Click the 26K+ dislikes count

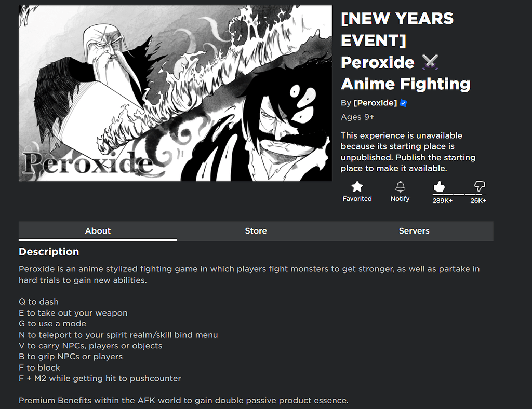click(478, 201)
